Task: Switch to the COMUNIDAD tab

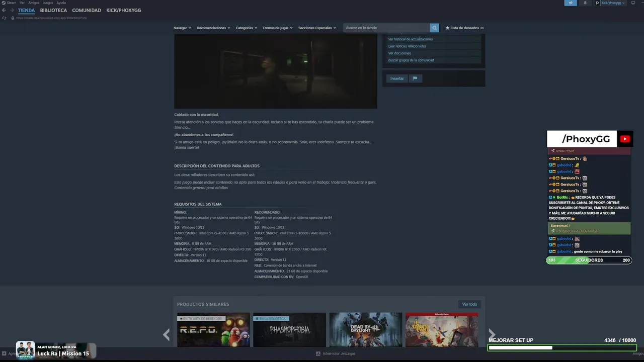Action: [87, 10]
